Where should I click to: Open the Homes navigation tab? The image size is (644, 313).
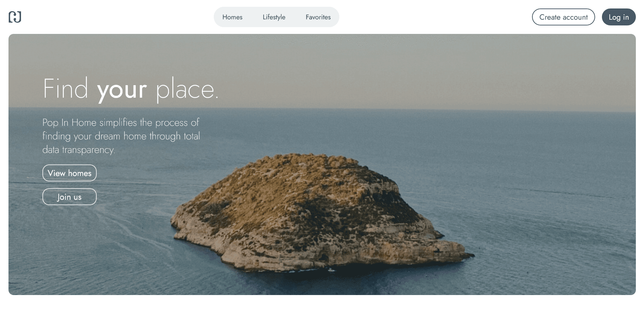click(232, 17)
